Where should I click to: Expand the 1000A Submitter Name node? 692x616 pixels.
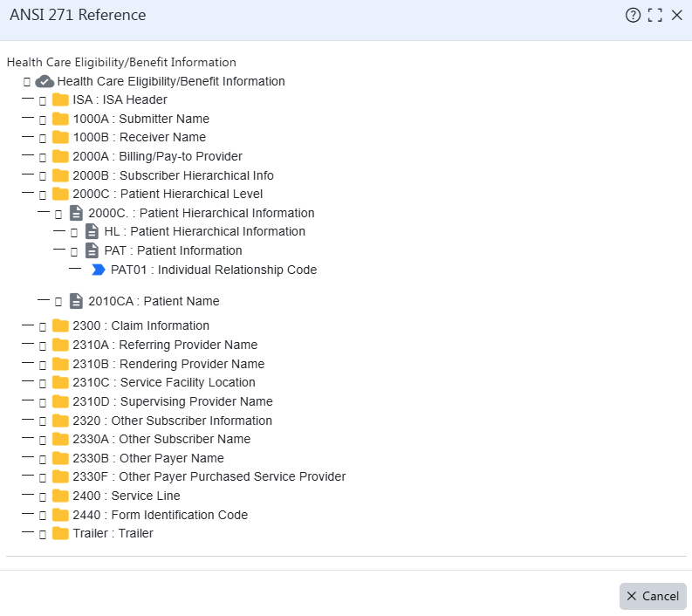click(43, 120)
